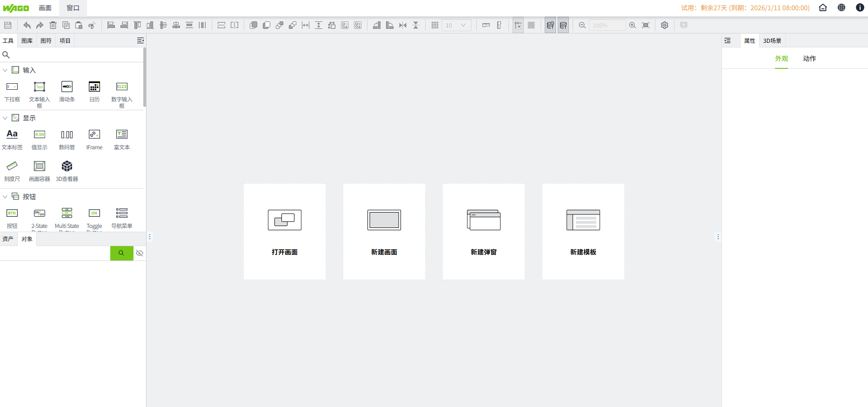Click the 新建画面 card
This screenshot has height=407, width=868.
click(x=384, y=231)
